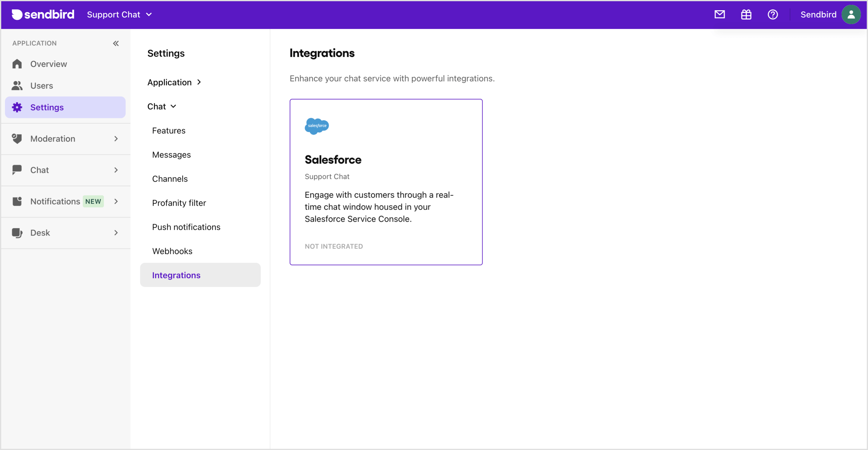Collapse the Chat settings section chevron
Image resolution: width=868 pixels, height=450 pixels.
tap(174, 106)
